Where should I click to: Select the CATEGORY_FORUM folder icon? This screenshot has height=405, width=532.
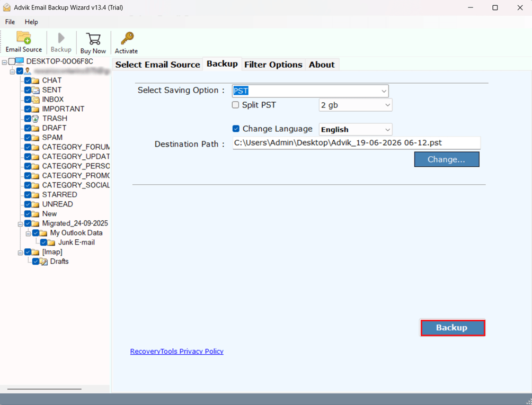(x=36, y=147)
